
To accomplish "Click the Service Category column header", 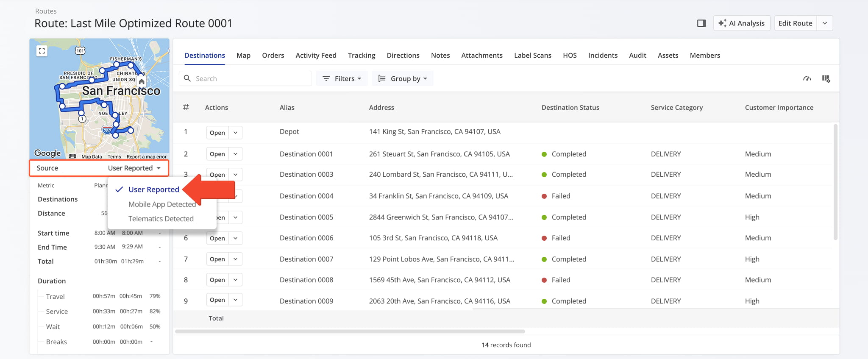I will tap(676, 108).
